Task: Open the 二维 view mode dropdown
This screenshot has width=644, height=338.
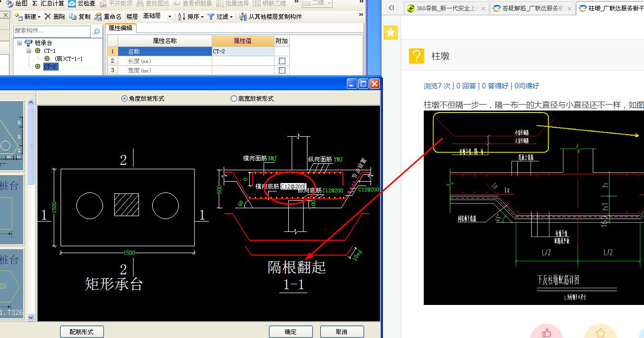Action: tap(318, 3)
